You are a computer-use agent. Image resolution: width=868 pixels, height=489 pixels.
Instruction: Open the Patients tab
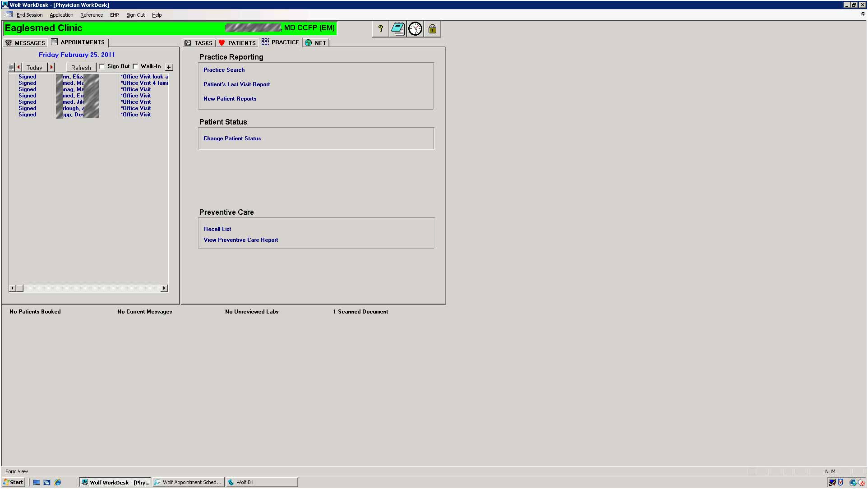[237, 43]
